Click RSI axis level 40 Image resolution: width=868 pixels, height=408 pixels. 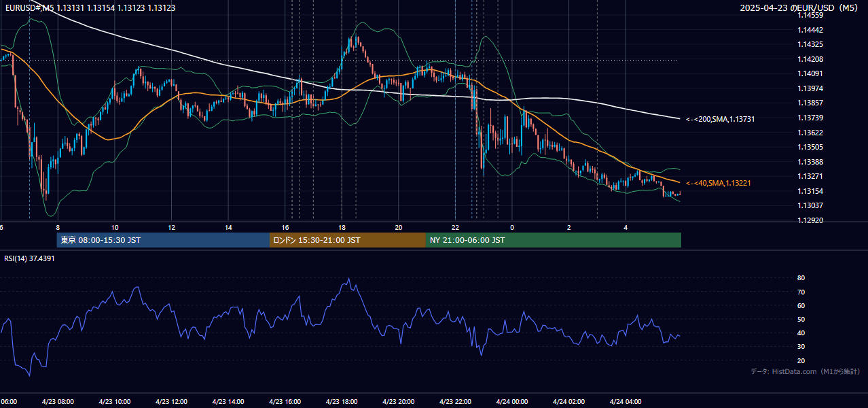pyautogui.click(x=801, y=333)
